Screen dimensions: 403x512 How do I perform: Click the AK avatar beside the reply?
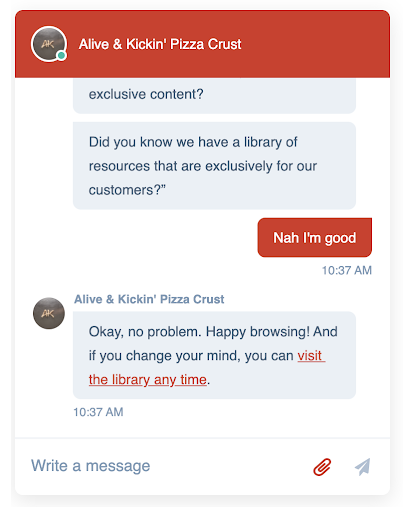(49, 313)
